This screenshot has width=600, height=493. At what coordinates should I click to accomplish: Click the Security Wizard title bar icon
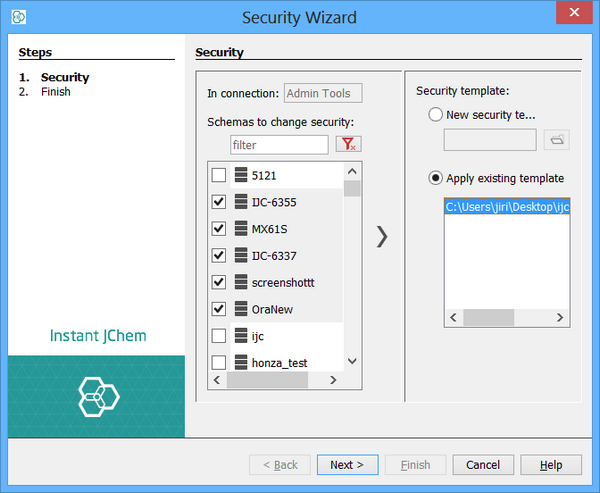20,18
